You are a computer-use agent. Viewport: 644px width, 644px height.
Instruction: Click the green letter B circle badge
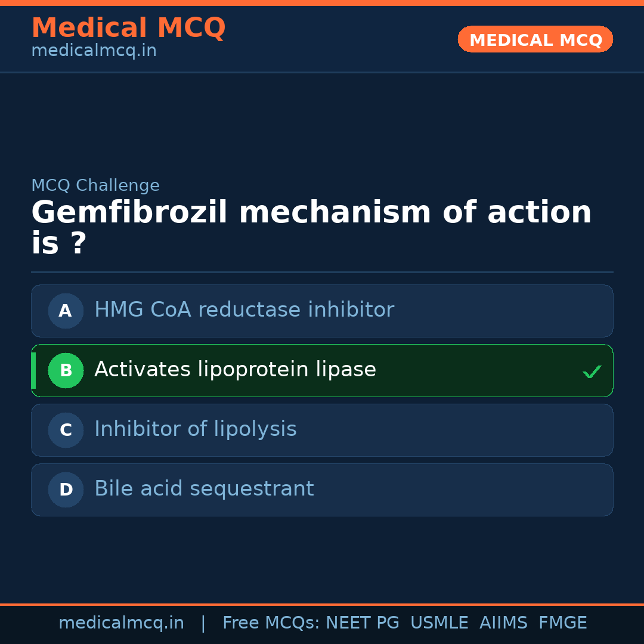coord(66,370)
